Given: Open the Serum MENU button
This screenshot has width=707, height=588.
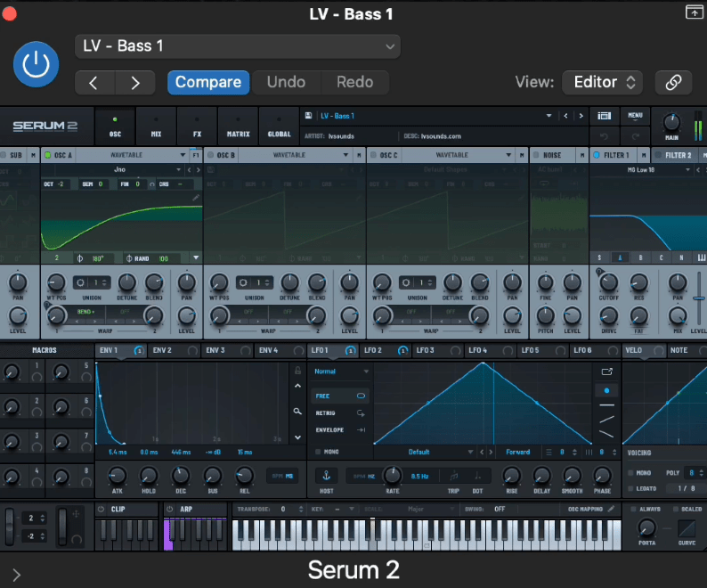Looking at the screenshot, I should point(635,116).
